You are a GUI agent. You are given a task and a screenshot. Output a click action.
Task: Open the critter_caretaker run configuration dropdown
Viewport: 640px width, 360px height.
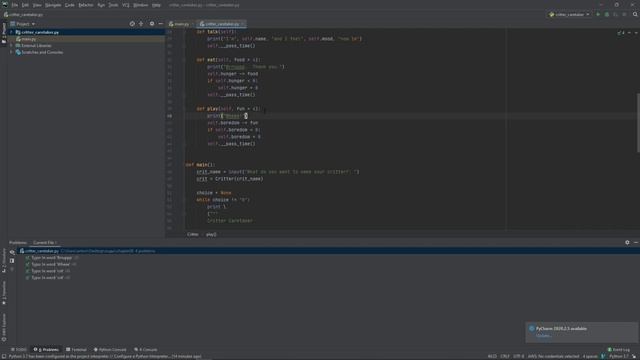pos(569,15)
